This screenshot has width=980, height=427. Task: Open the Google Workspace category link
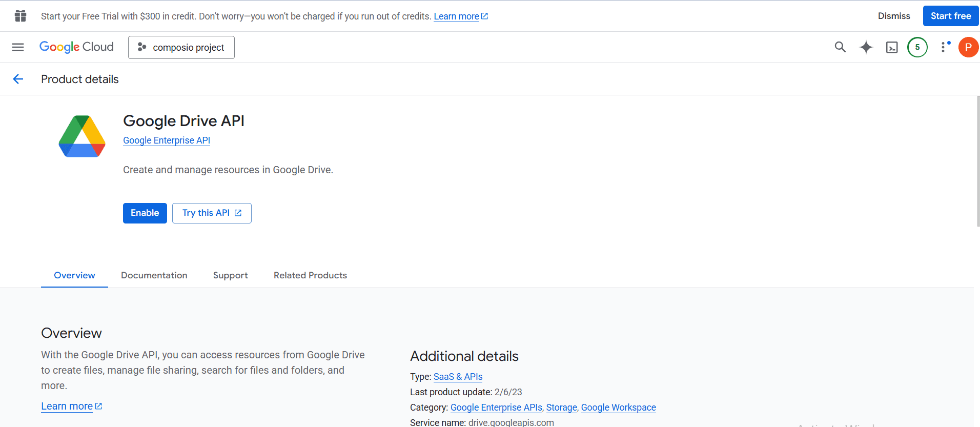[618, 408]
